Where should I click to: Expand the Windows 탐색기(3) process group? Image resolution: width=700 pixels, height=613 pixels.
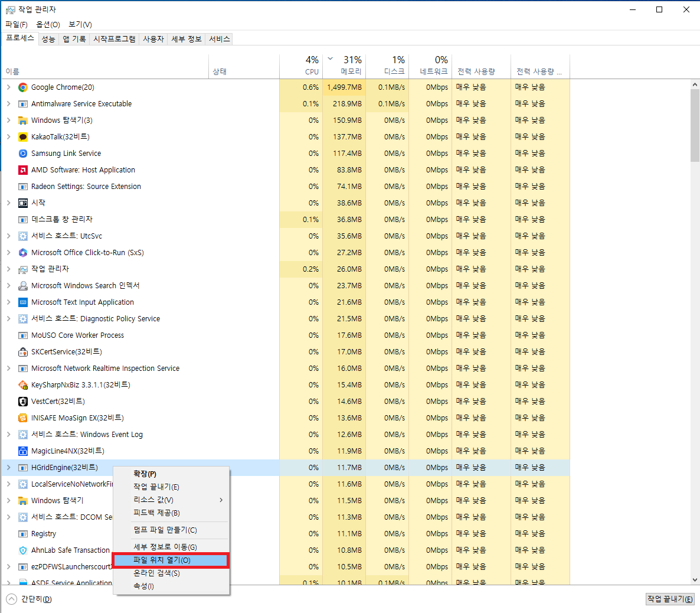tap(10, 120)
